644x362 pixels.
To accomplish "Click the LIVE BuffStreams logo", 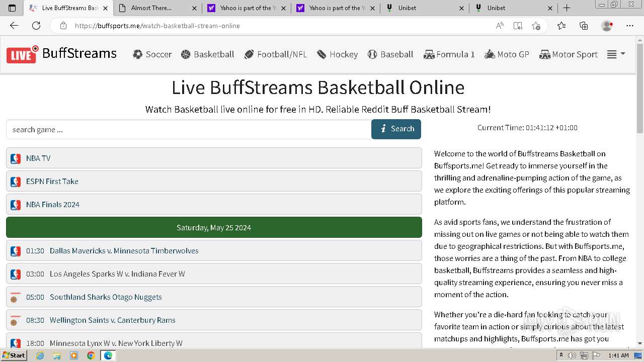I will point(61,54).
